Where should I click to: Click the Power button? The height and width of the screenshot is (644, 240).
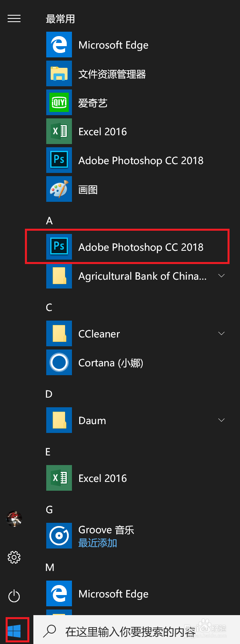click(14, 596)
